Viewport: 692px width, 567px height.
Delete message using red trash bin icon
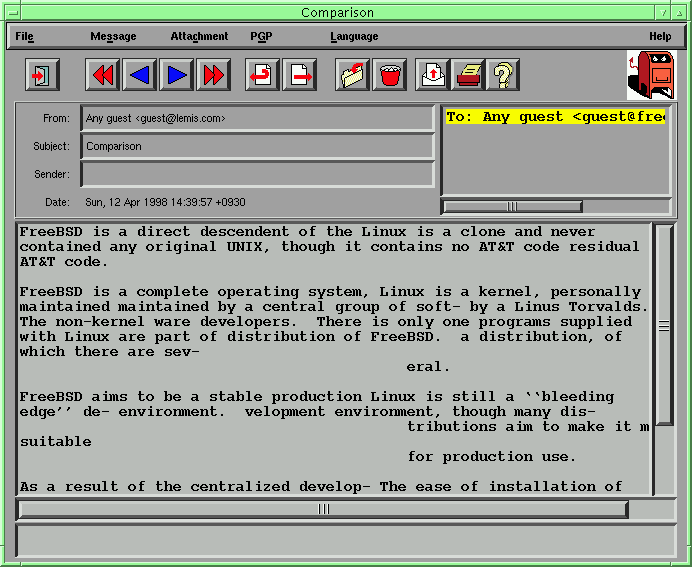click(389, 75)
